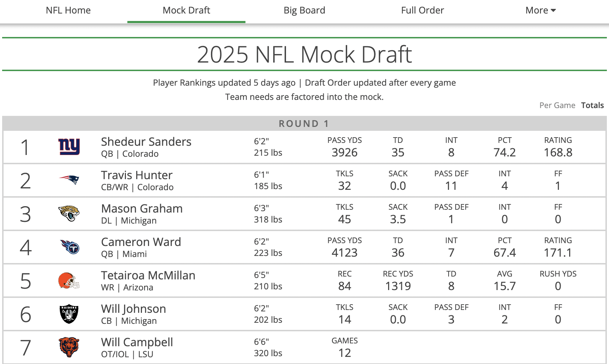The width and height of the screenshot is (609, 364).
Task: Click the Jacksonville Jaguars logo
Action: pos(69,213)
